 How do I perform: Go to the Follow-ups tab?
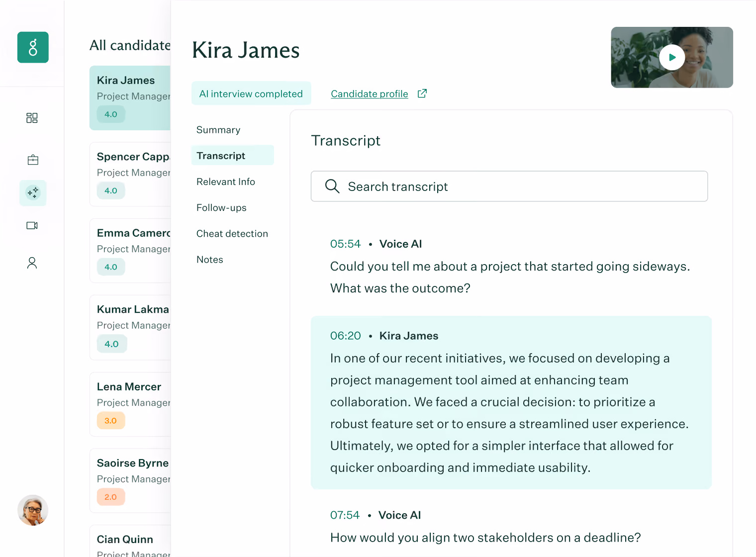point(221,208)
